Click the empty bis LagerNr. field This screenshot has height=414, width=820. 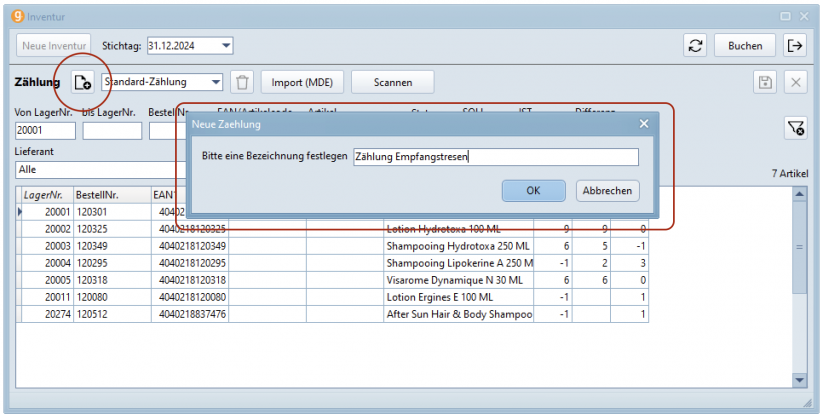[112, 130]
